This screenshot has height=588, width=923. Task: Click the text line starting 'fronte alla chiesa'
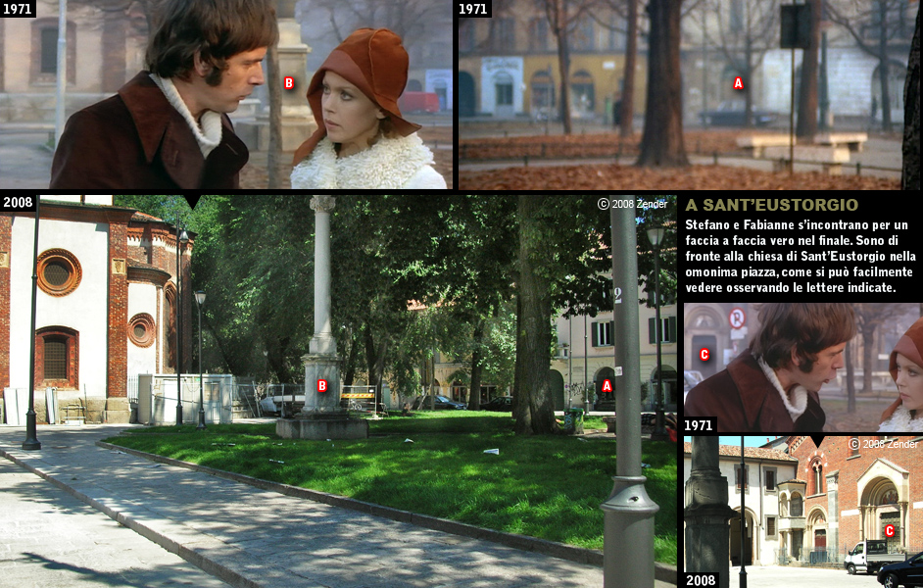(801, 256)
